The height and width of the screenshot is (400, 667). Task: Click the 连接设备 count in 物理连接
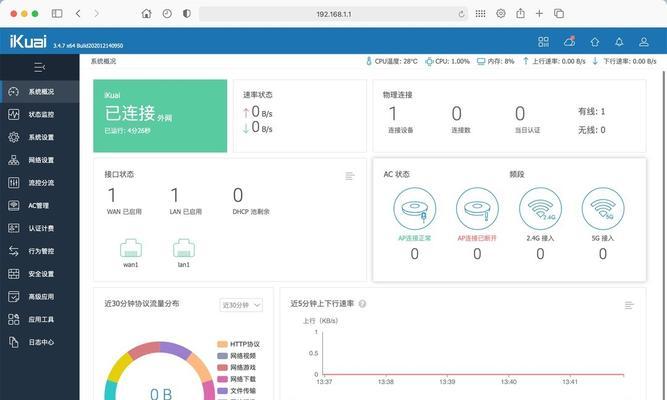click(x=393, y=114)
